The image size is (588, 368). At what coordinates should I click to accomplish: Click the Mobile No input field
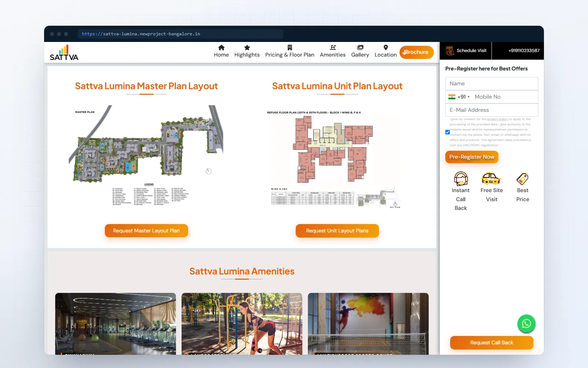[505, 97]
